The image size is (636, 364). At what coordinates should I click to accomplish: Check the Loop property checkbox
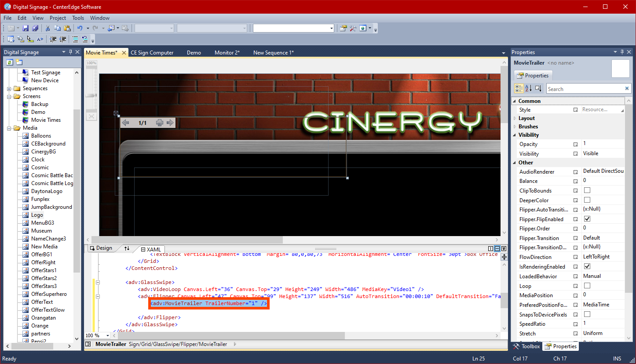pos(587,286)
